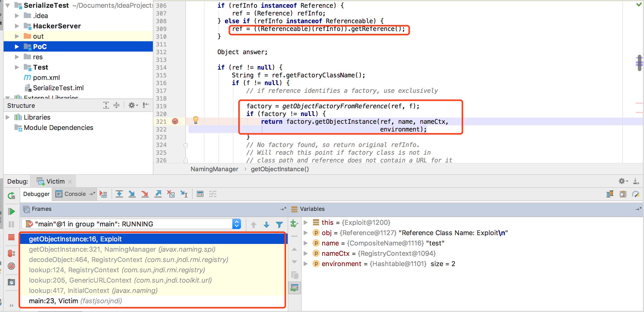
Task: Expand the HackerServer project folder
Action: (x=17, y=26)
